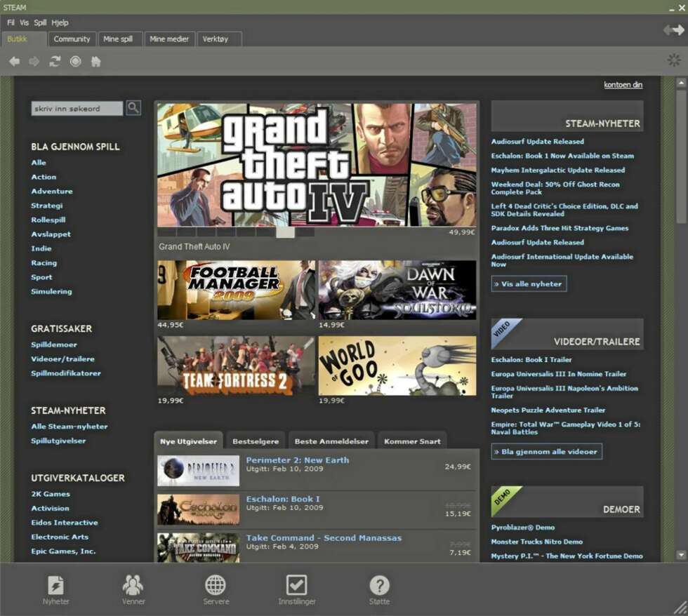Open Eschalon: Book I listing
The height and width of the screenshot is (616, 688).
317,509
